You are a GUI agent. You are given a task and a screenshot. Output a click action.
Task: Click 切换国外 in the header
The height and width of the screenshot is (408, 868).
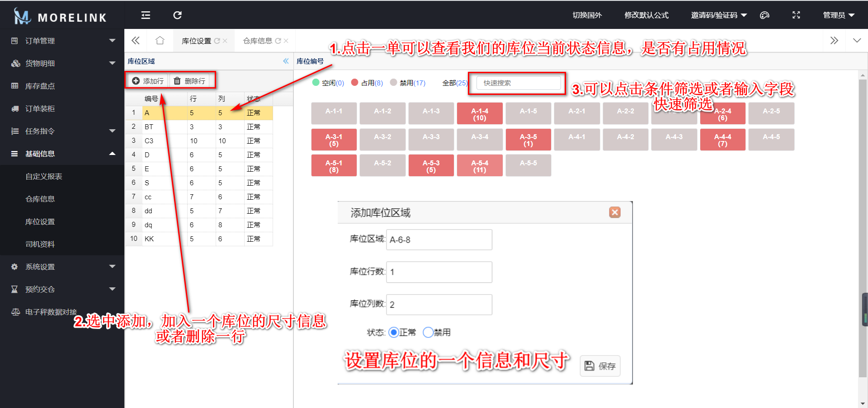pos(587,15)
